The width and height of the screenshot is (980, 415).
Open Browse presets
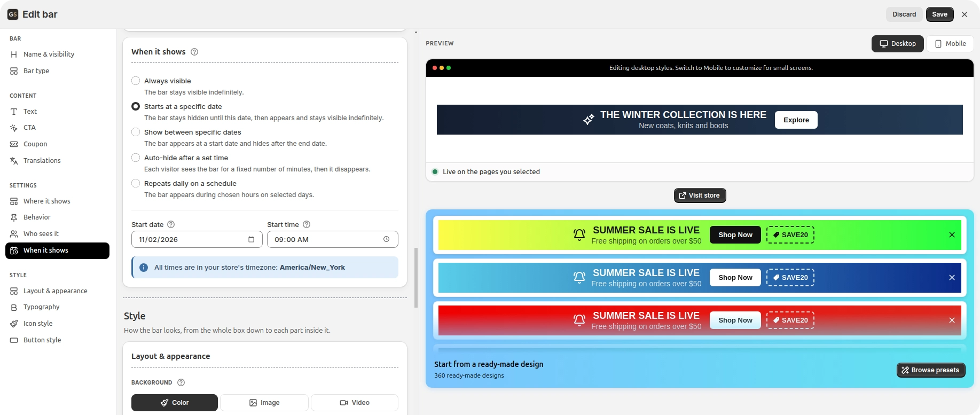tap(931, 370)
